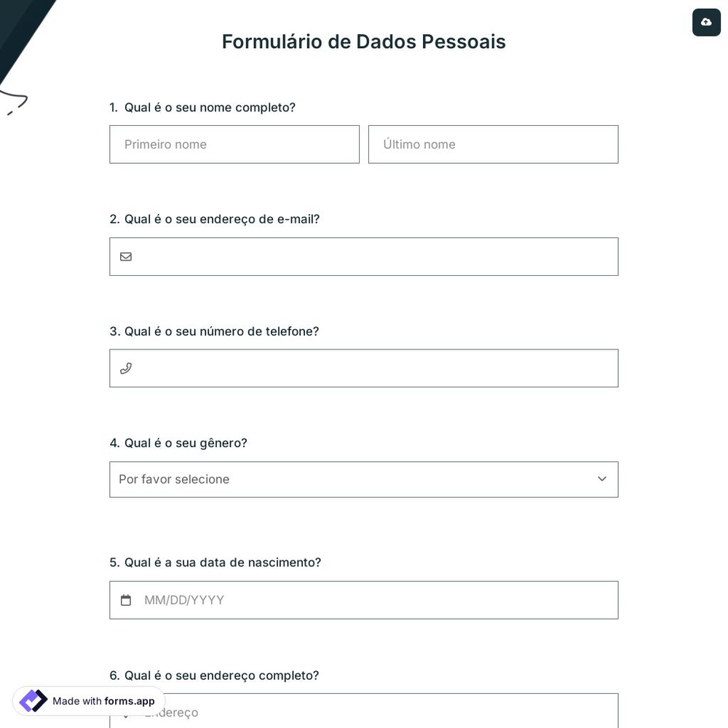Click the phone number input field

pos(364,368)
